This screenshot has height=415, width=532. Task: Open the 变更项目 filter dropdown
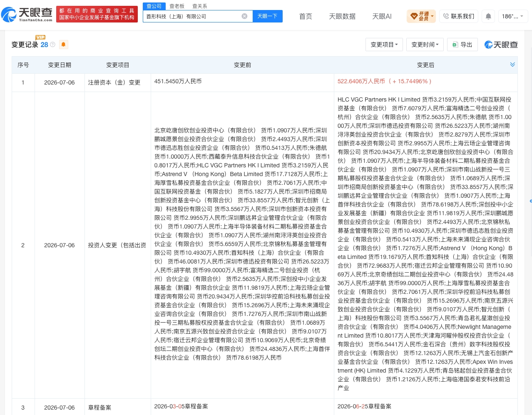click(384, 45)
